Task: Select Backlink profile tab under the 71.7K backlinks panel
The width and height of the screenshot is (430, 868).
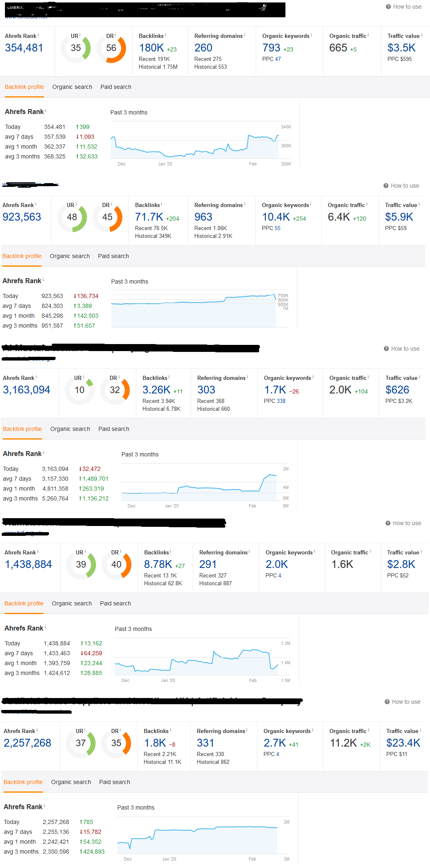Action: [22, 256]
